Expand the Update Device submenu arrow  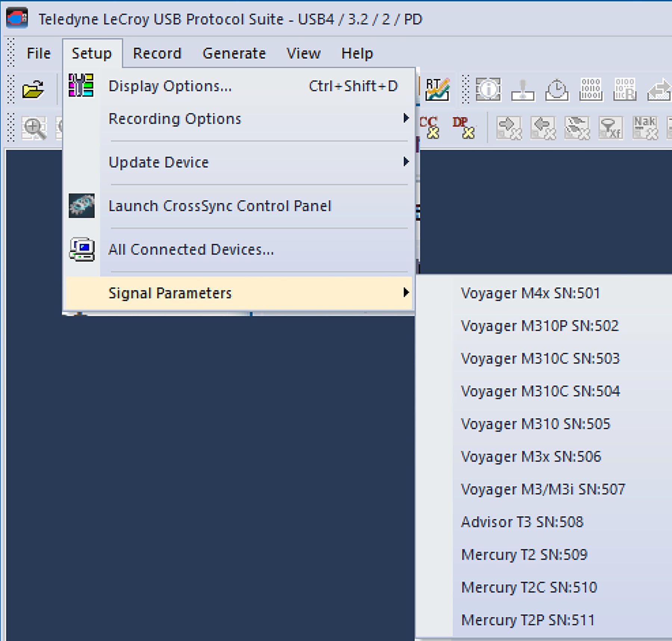(406, 161)
